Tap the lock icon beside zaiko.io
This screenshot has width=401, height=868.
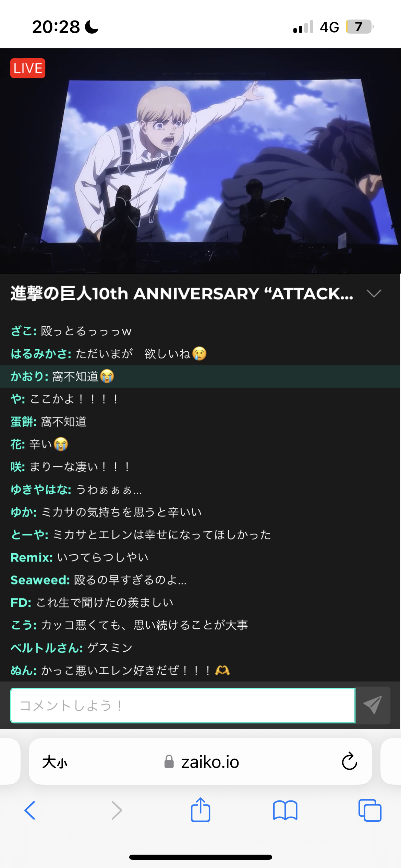pyautogui.click(x=169, y=761)
